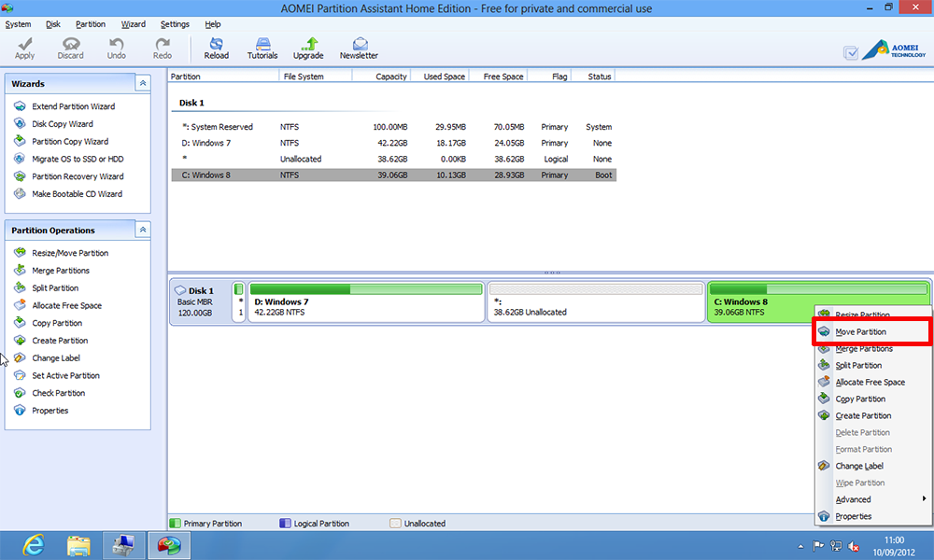Image resolution: width=934 pixels, height=560 pixels.
Task: Select the C: Windows 8 table row
Action: [x=394, y=175]
